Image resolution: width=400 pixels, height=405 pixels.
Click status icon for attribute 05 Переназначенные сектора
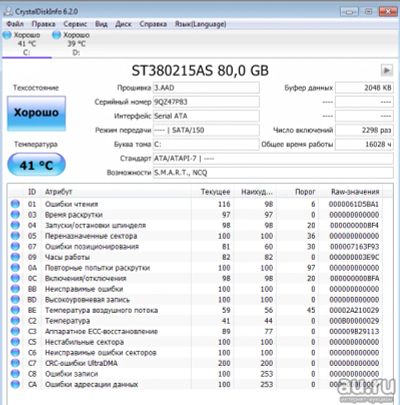tap(15, 236)
